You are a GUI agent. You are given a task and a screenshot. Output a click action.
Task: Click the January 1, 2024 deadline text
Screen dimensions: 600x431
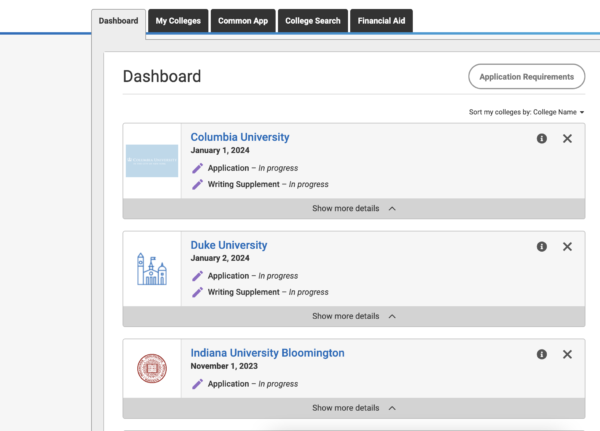tap(220, 150)
